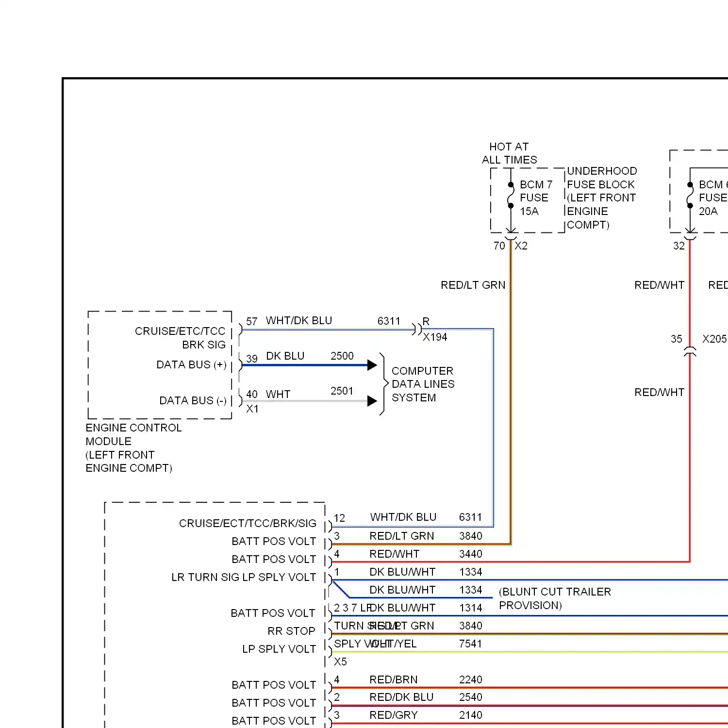This screenshot has height=728, width=728.
Task: Click connector label X2
Action: pyautogui.click(x=521, y=246)
